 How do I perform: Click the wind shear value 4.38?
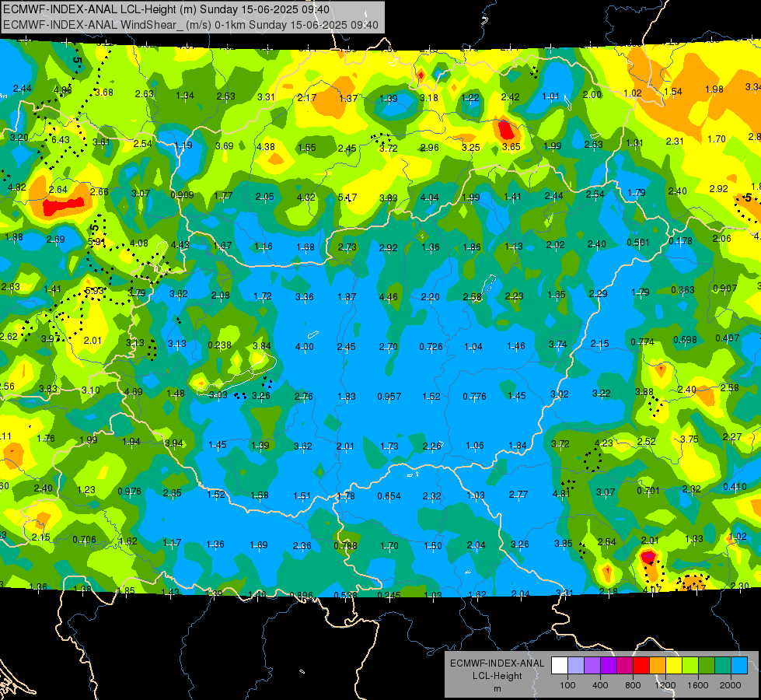tap(266, 147)
